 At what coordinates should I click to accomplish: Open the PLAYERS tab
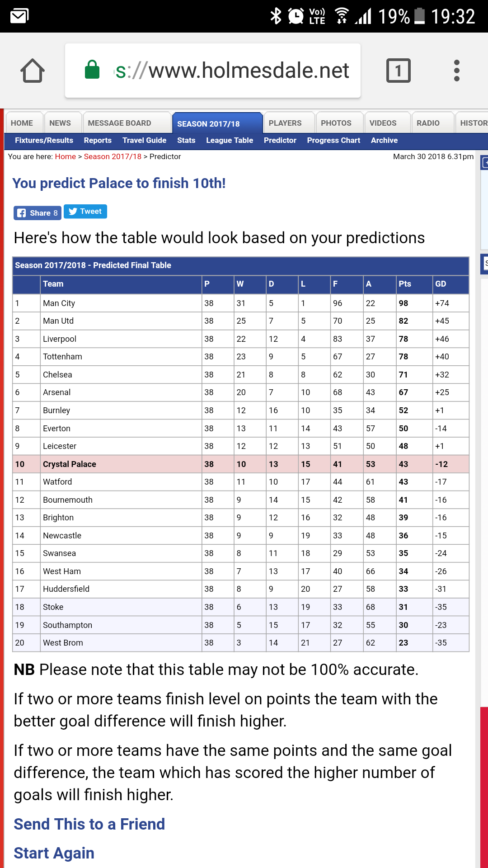[285, 123]
